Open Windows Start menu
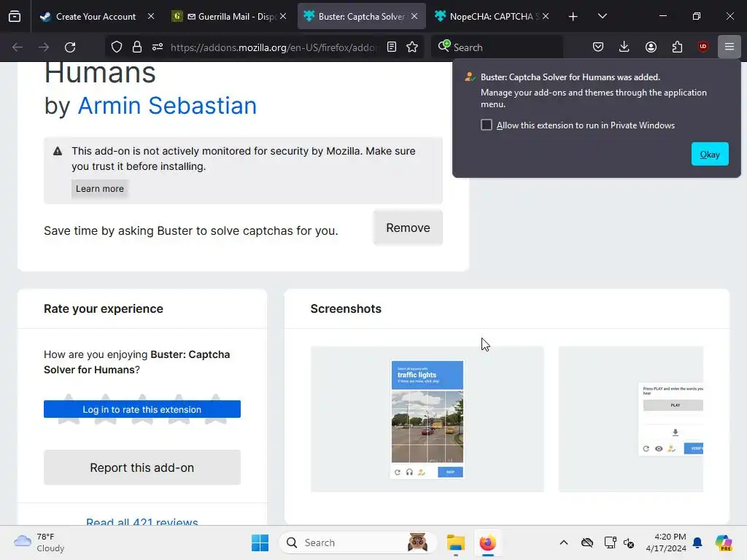The height and width of the screenshot is (560, 747). 260,542
